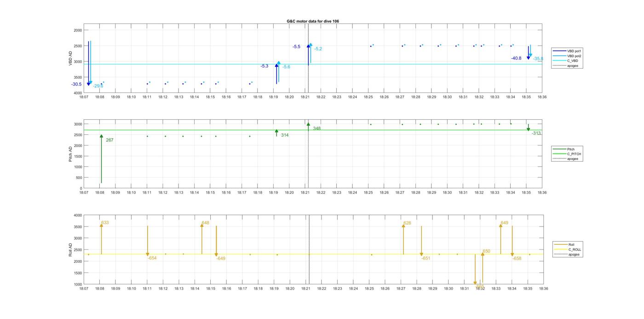Click the "3500" tick on the Roll y-axis
This screenshot has width=644, height=319.
(78, 227)
